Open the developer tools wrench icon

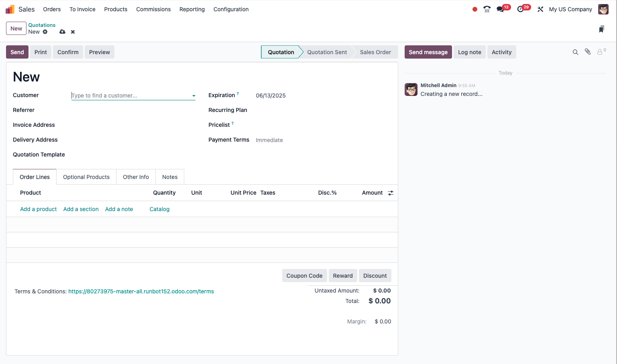[x=540, y=9]
